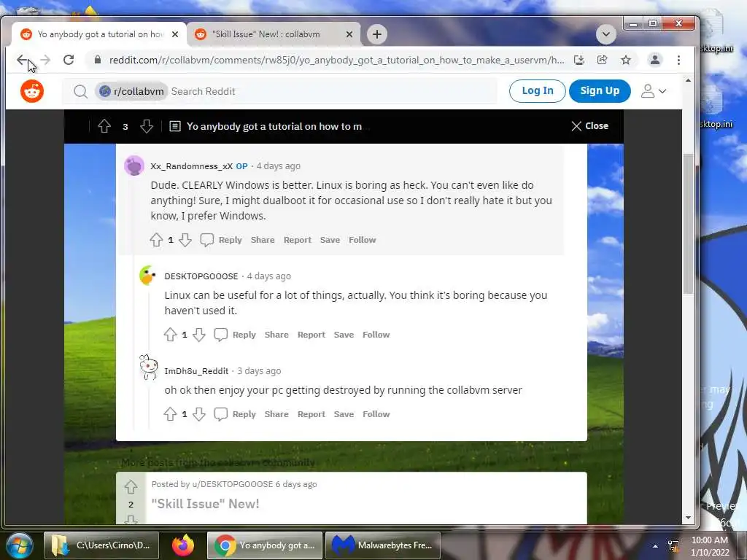Open DESKTOPGOOOSE commenter profile link

point(201,276)
